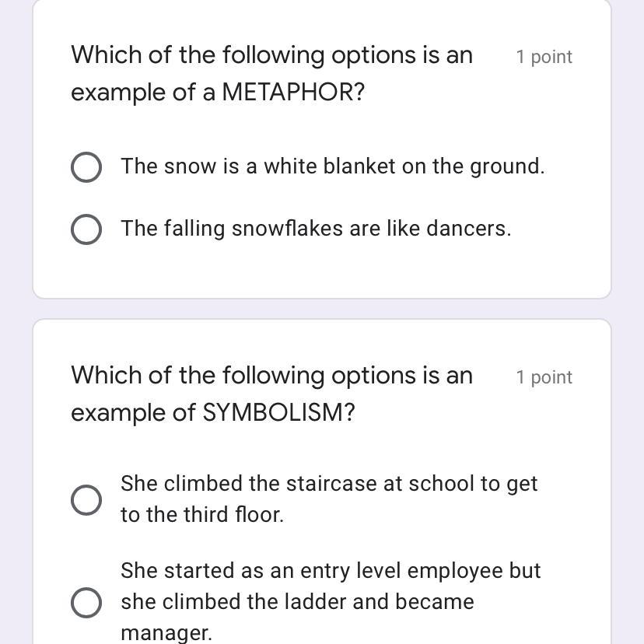The height and width of the screenshot is (644, 644).
Task: Click the label 'The falling snowflakes are like dancers.'
Action: [317, 229]
